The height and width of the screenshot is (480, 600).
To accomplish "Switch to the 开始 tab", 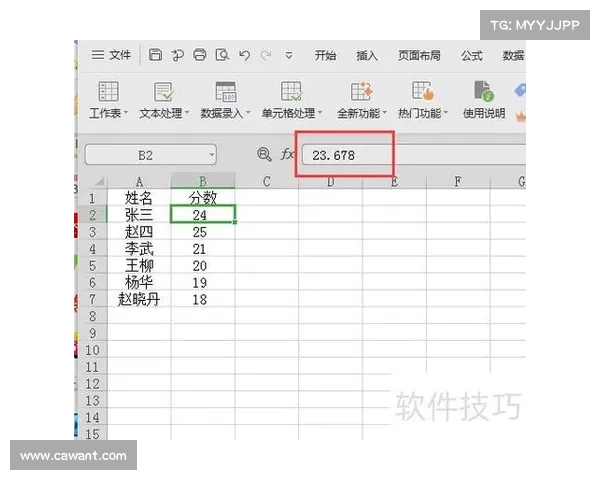I will click(x=325, y=55).
